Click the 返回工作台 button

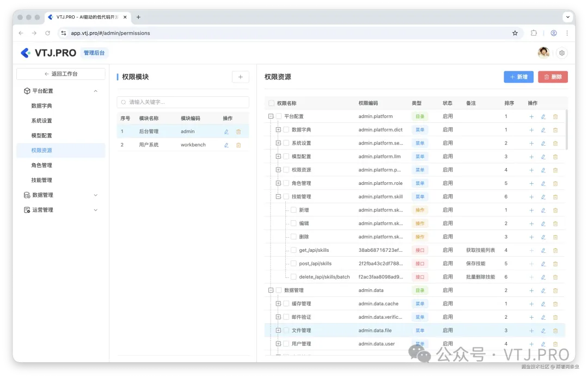(60, 74)
